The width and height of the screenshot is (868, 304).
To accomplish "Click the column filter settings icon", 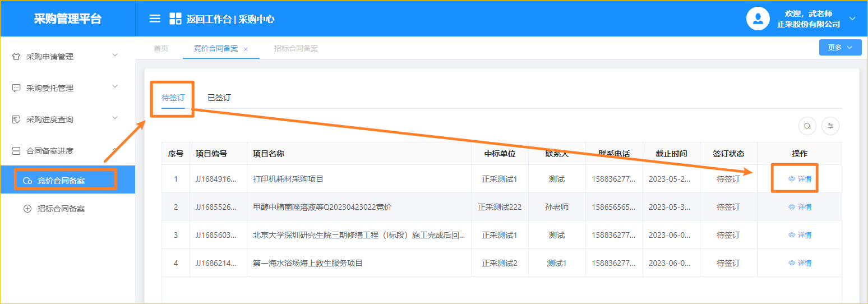I will [830, 126].
